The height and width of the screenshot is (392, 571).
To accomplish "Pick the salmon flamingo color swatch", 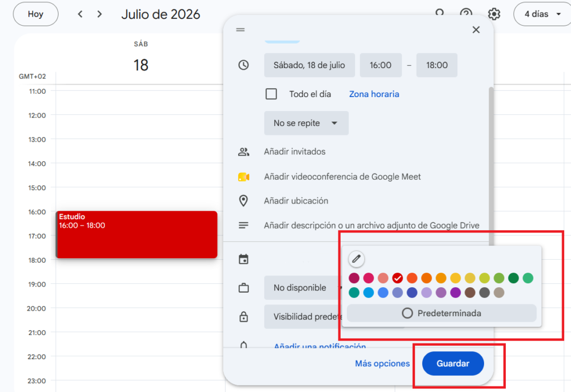I will [383, 278].
